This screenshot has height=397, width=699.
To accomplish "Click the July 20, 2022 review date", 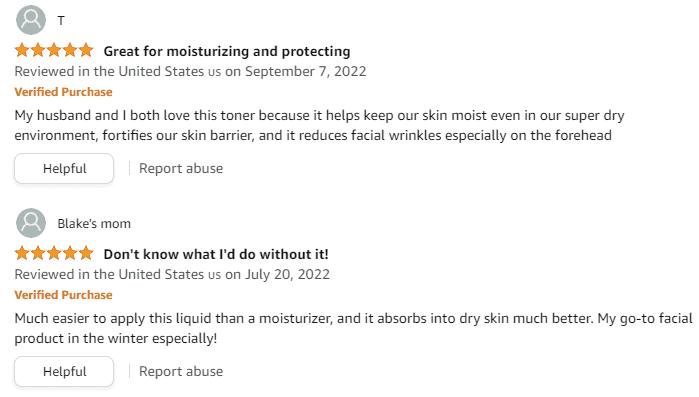I will click(x=288, y=274).
